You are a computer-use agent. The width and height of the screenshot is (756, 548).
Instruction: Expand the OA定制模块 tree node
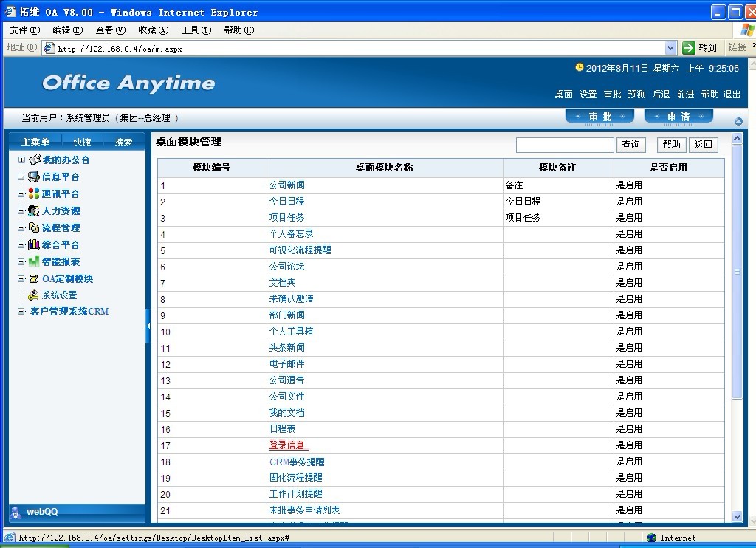click(21, 278)
